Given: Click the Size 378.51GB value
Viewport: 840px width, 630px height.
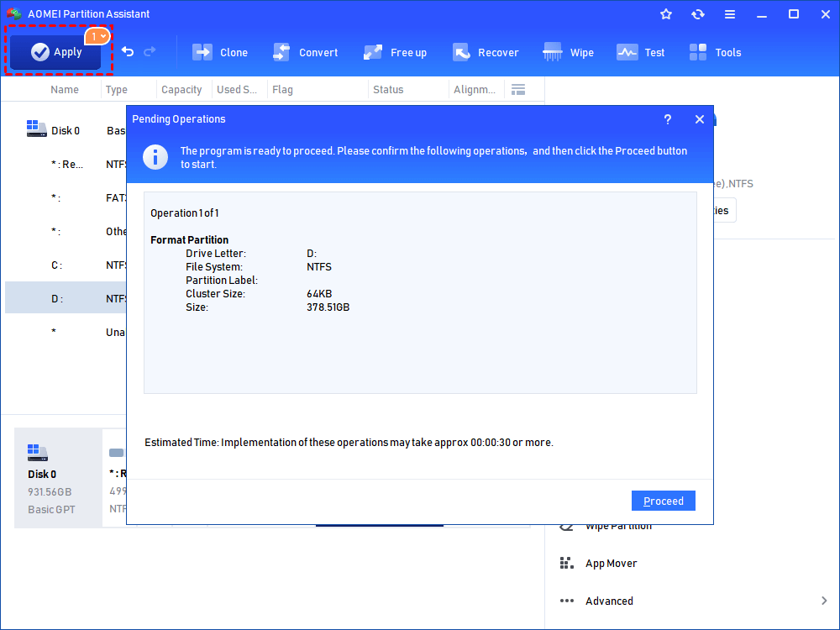Looking at the screenshot, I should click(x=328, y=307).
